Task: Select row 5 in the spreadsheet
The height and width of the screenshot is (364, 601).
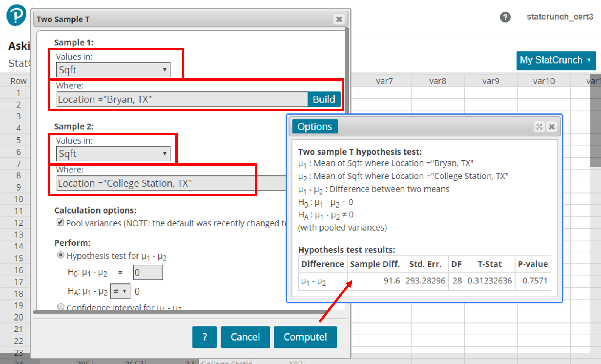Action: tap(18, 140)
